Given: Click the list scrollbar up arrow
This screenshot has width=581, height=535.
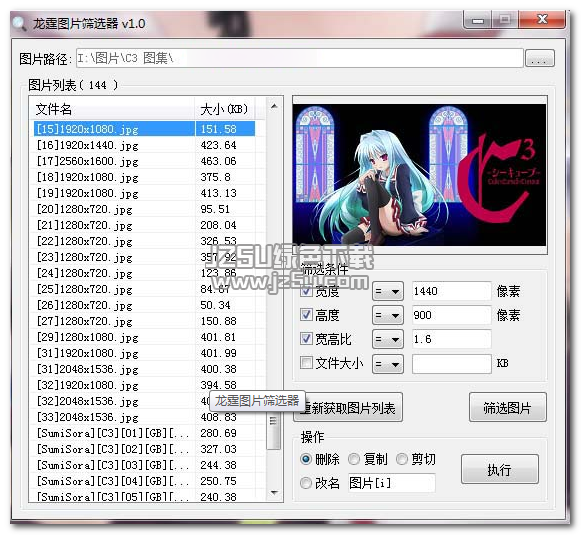Looking at the screenshot, I should [274, 106].
